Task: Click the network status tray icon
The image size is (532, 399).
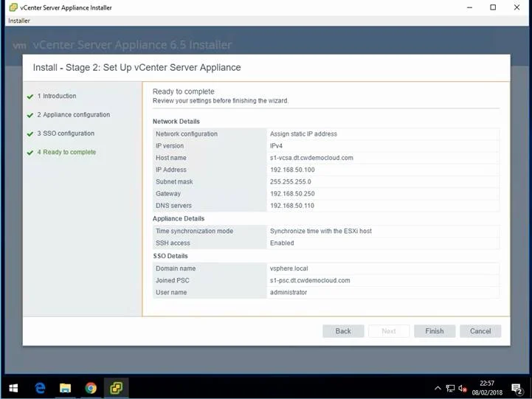Action: [450, 388]
